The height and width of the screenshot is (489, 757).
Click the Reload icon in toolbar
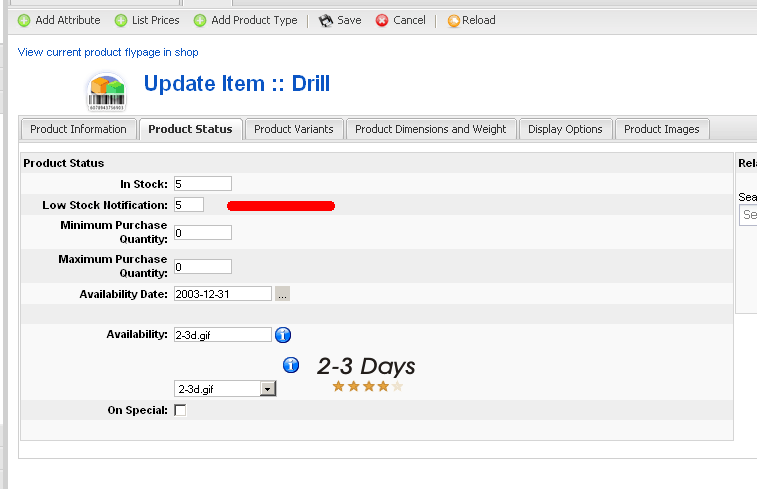[x=453, y=20]
